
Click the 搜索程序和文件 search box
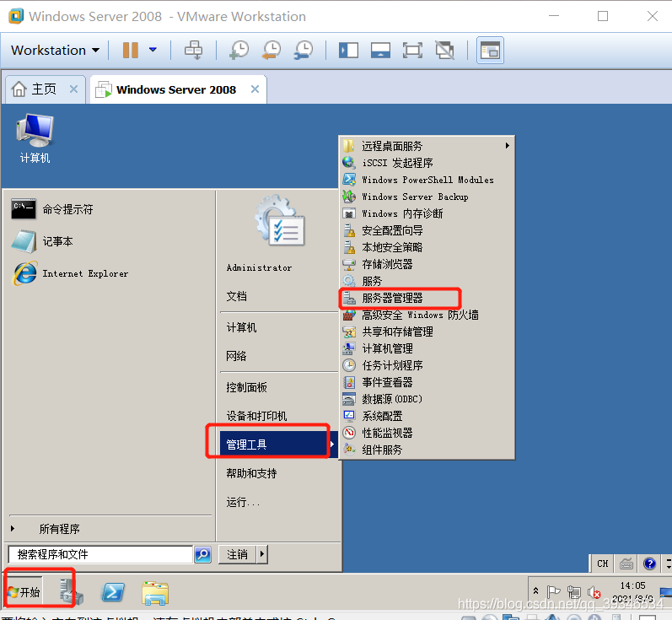tap(100, 554)
